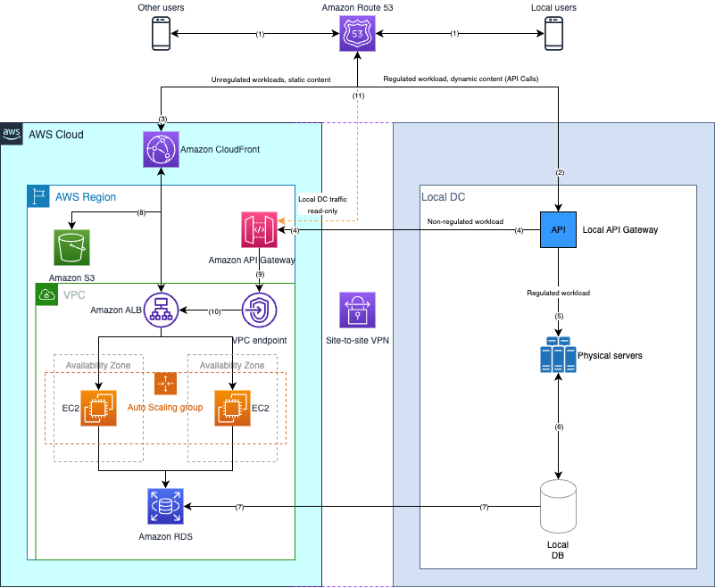
Task: Click the Amazon CloudFront icon
Action: (x=161, y=150)
